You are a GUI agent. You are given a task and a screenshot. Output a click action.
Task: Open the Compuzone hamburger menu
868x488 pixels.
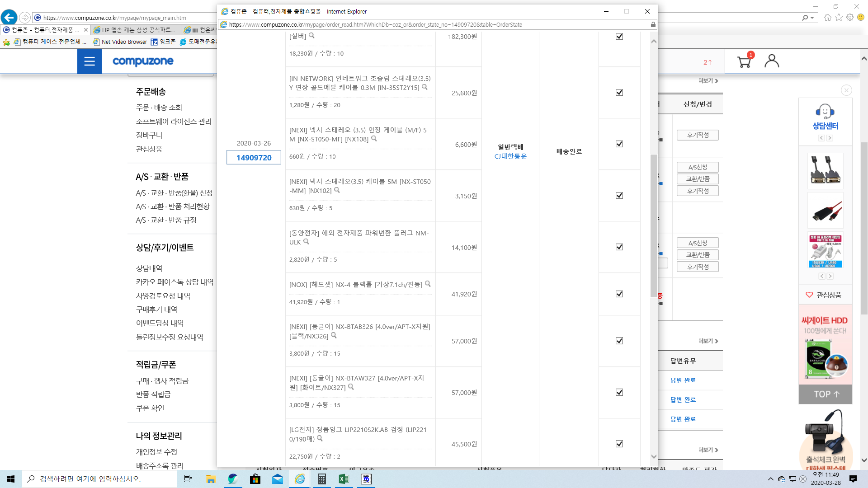(x=90, y=61)
